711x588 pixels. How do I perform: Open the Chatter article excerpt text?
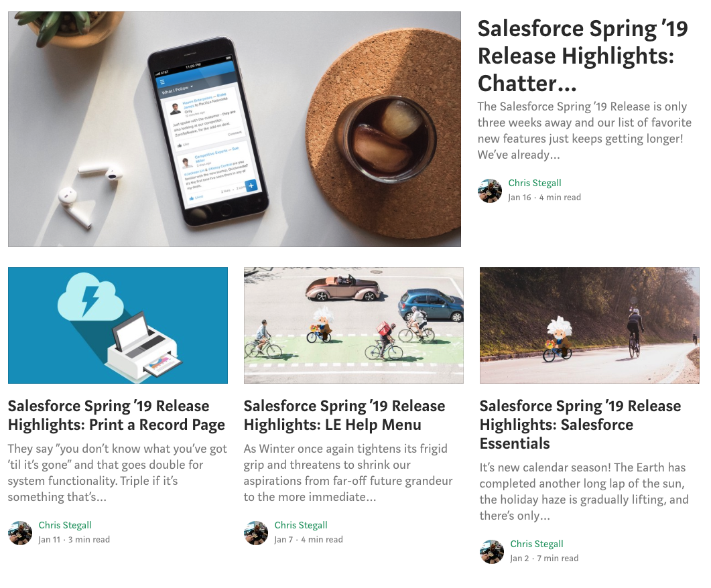[584, 131]
